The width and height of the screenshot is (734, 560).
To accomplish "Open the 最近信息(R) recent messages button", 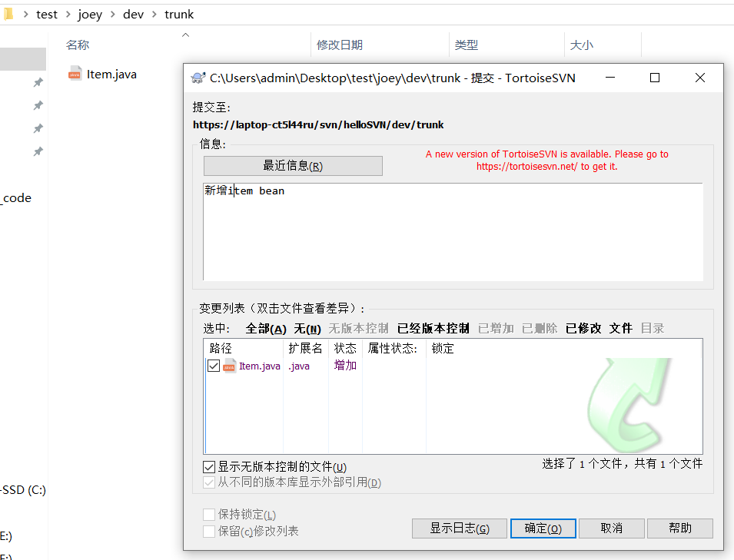I will click(293, 166).
